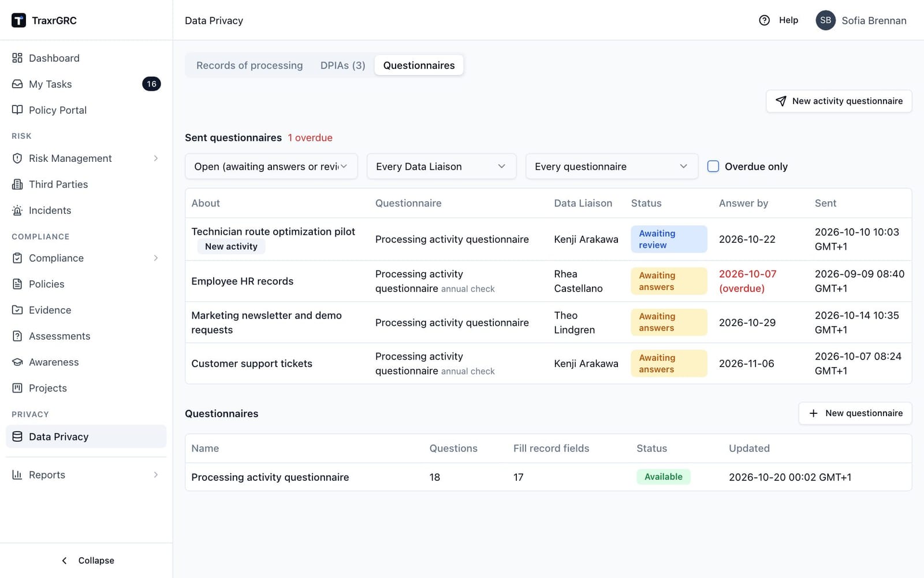
Task: Click the Assessments question-file icon
Action: [17, 336]
